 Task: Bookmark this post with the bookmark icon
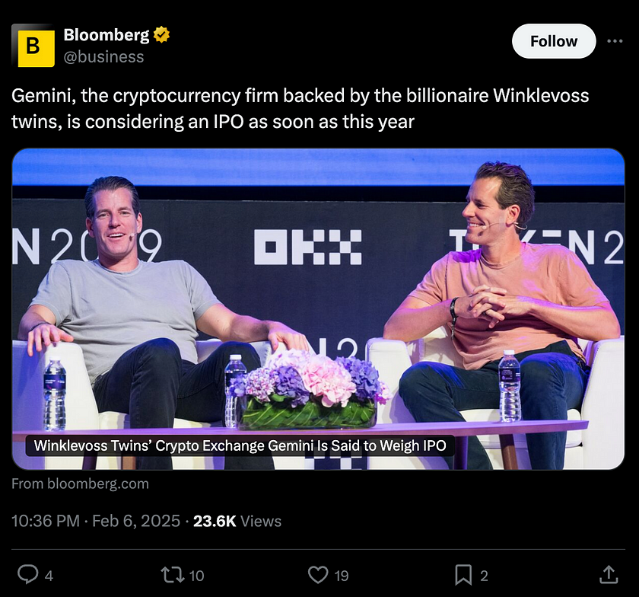coord(463,575)
